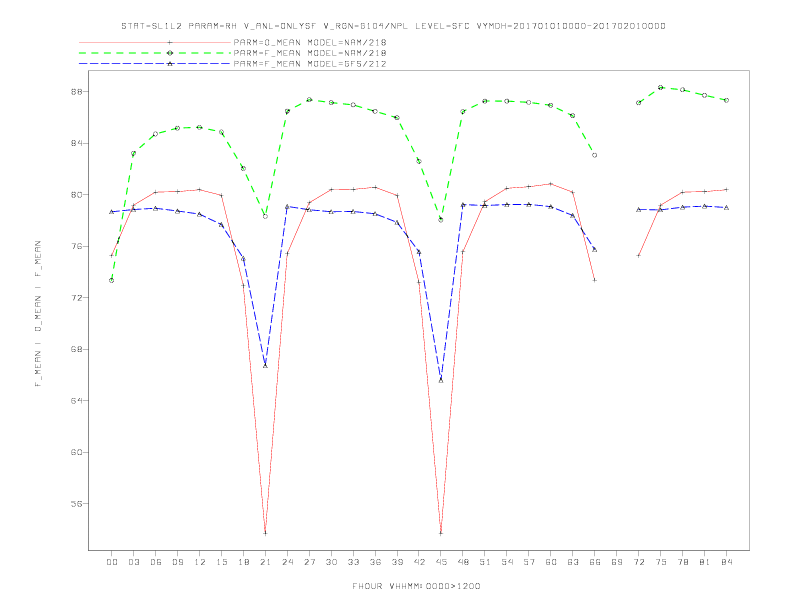The image size is (792, 612).
Task: Click x-axis tick label 72
Action: coord(639,562)
